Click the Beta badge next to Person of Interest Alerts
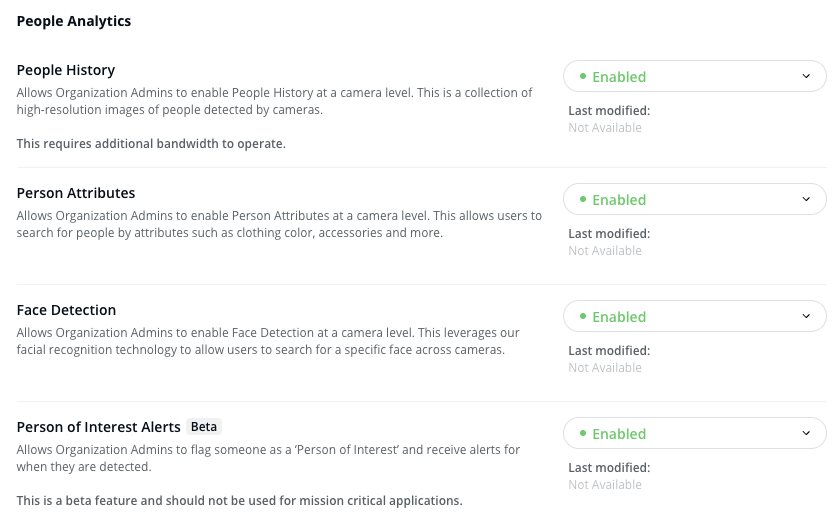The height and width of the screenshot is (518, 839). point(204,427)
